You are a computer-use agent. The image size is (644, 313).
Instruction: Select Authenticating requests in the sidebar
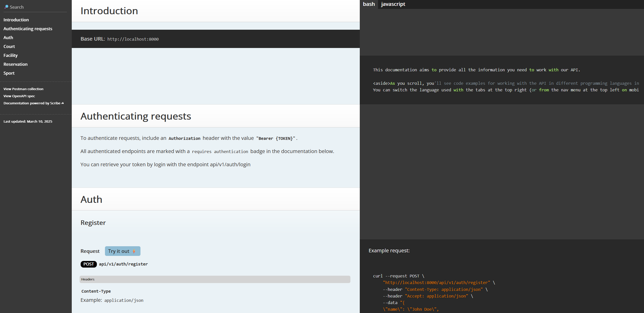coord(28,28)
